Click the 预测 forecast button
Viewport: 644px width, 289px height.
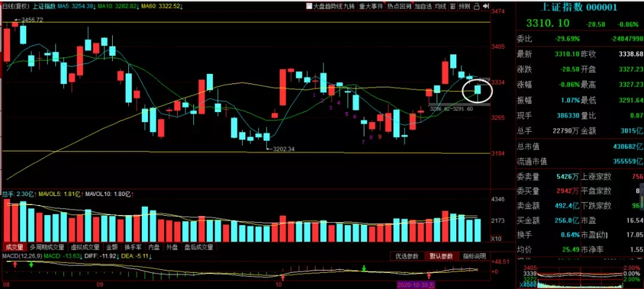click(464, 7)
